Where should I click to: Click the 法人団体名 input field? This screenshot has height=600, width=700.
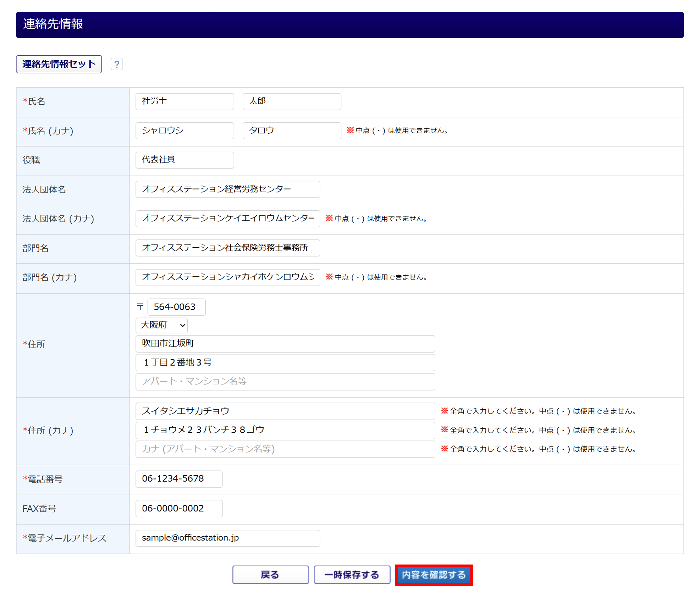(227, 189)
